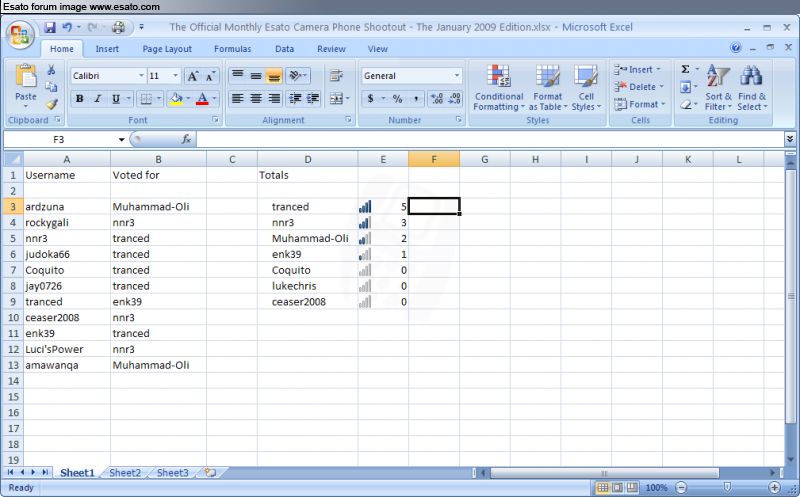Viewport: 800px width, 497px height.
Task: Open the Review tab
Action: 331,49
